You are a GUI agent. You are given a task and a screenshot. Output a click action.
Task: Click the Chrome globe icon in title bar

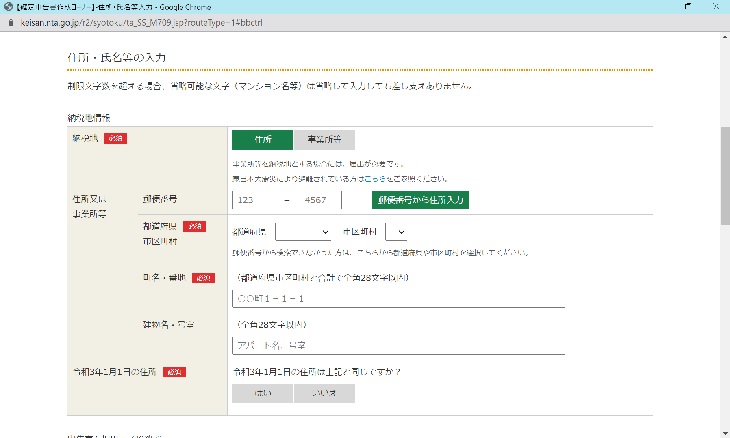click(x=8, y=7)
